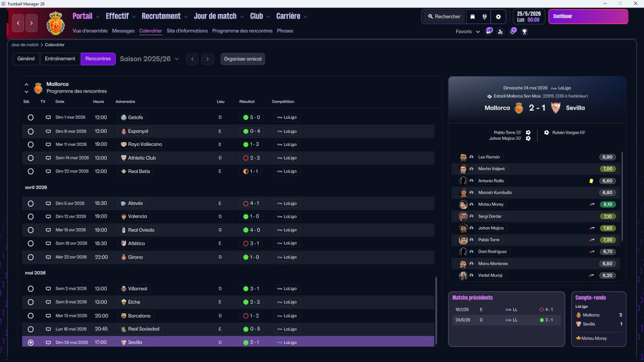
Task: Select the Real Sociedad fixture radio button
Action: point(31,329)
